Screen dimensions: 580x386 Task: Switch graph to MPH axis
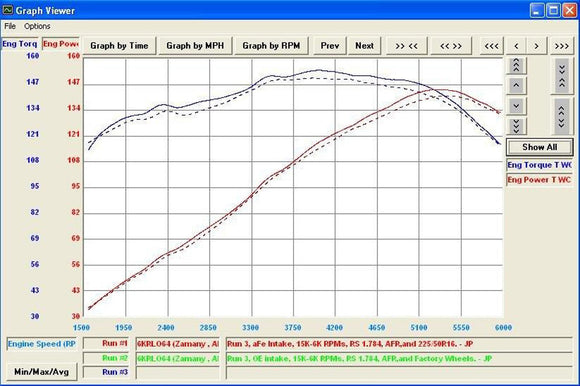195,46
